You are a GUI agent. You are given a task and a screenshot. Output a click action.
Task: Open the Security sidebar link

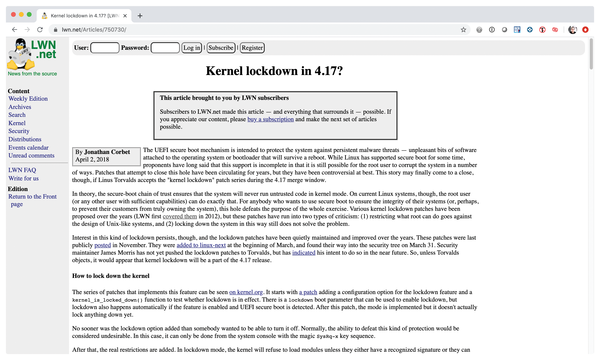[x=19, y=131]
